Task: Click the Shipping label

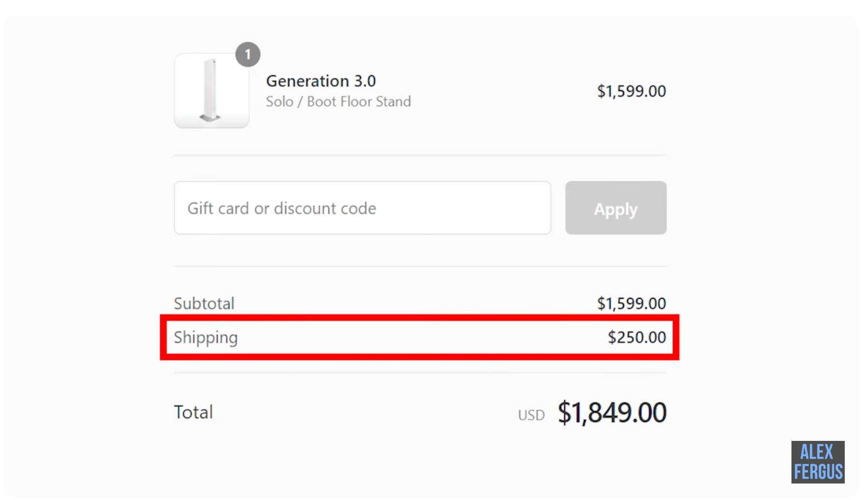Action: point(206,337)
